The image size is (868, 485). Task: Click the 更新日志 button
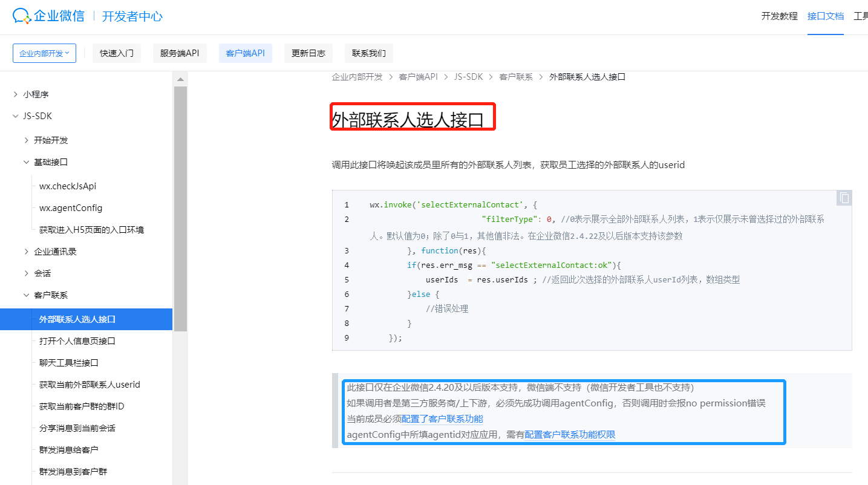tap(308, 53)
